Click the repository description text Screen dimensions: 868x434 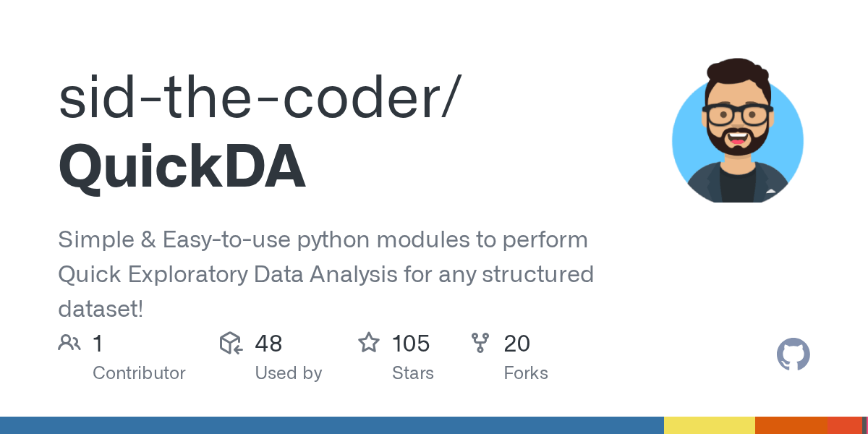point(325,275)
